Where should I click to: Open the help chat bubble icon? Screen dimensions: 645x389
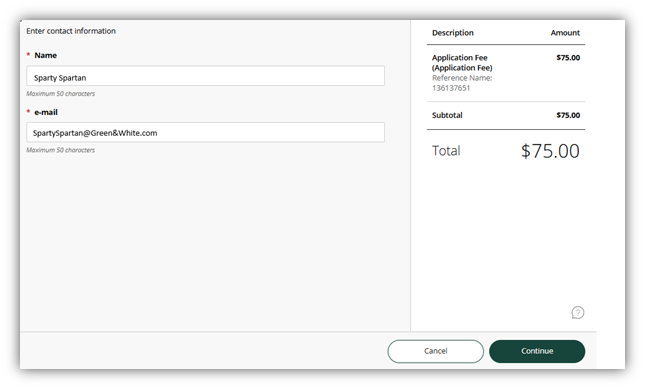click(578, 313)
